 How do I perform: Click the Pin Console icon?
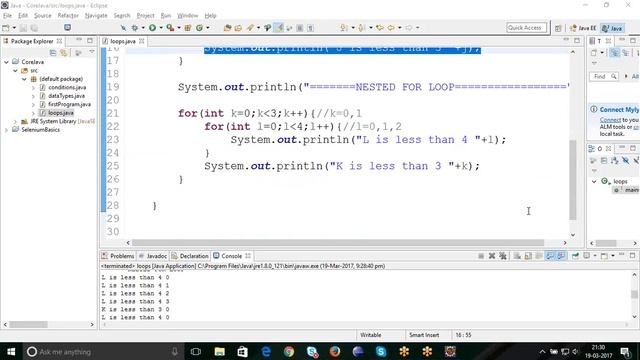(575, 256)
